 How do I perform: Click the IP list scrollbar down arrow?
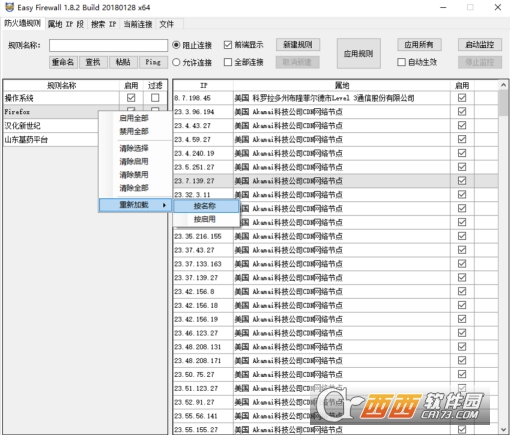pyautogui.click(x=503, y=429)
